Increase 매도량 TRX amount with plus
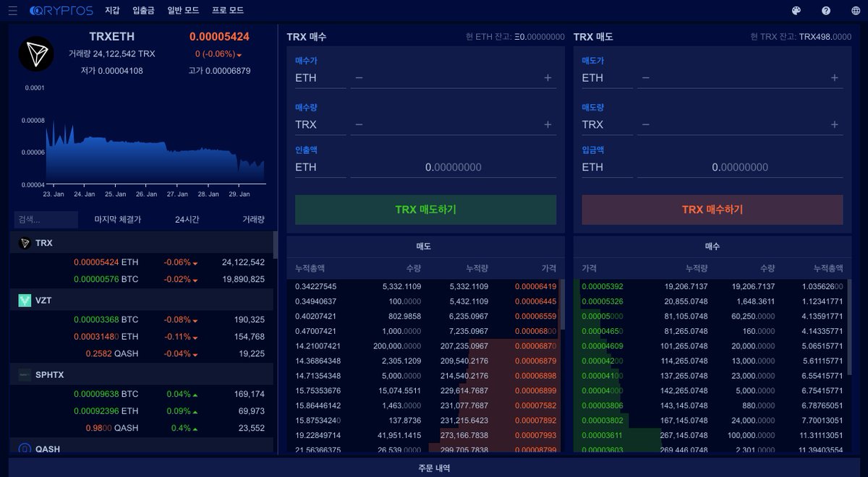 pyautogui.click(x=835, y=124)
